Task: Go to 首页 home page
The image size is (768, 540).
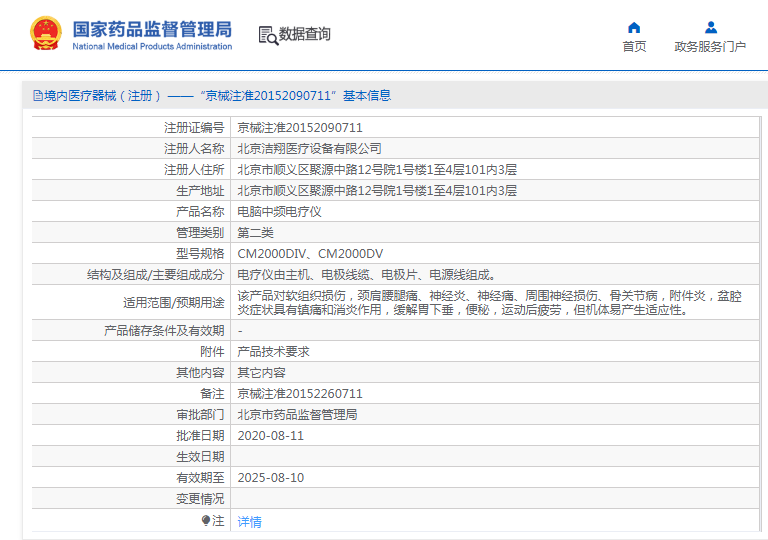Action: pos(634,47)
